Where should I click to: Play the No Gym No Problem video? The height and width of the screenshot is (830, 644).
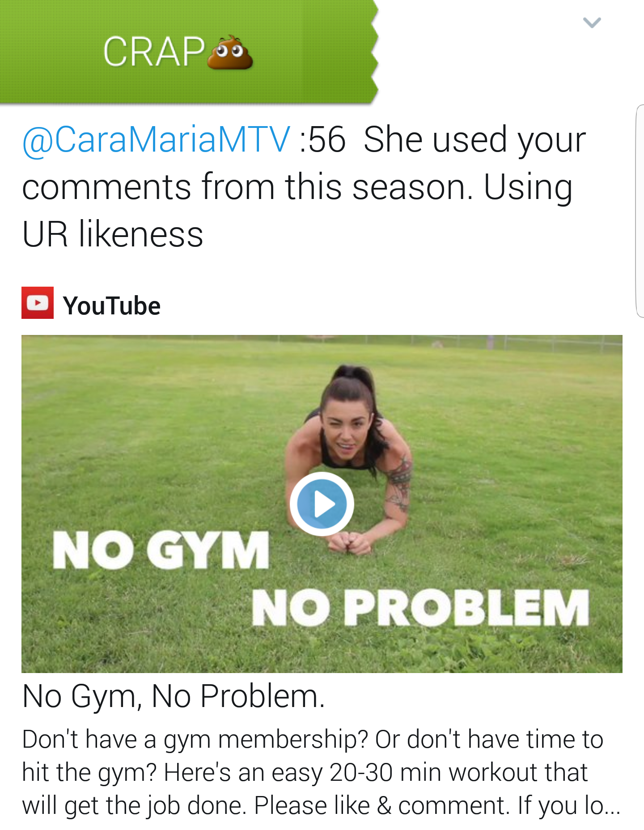click(322, 504)
